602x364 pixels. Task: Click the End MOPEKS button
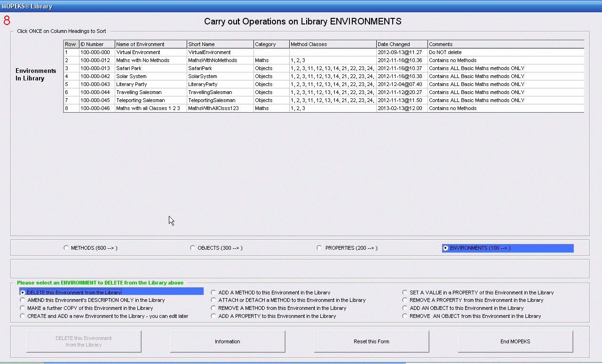[x=515, y=341]
